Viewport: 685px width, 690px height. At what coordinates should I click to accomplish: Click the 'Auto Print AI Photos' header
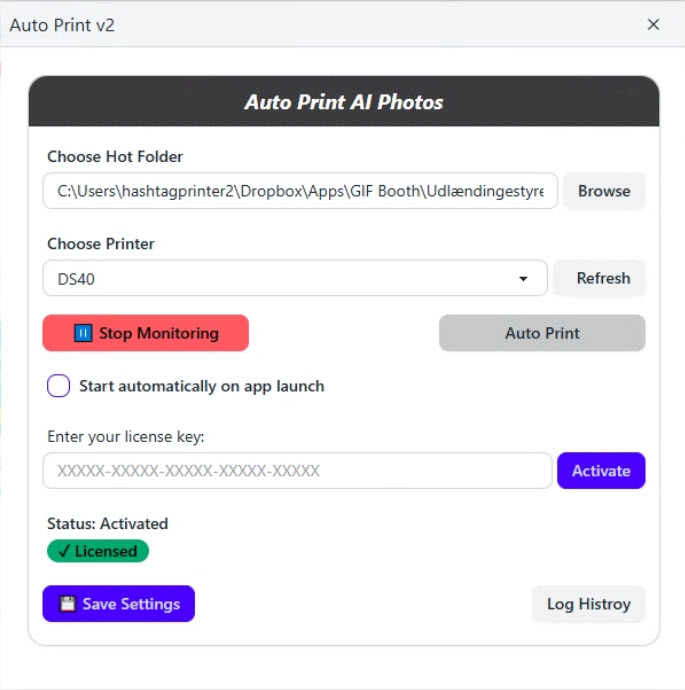(x=344, y=102)
